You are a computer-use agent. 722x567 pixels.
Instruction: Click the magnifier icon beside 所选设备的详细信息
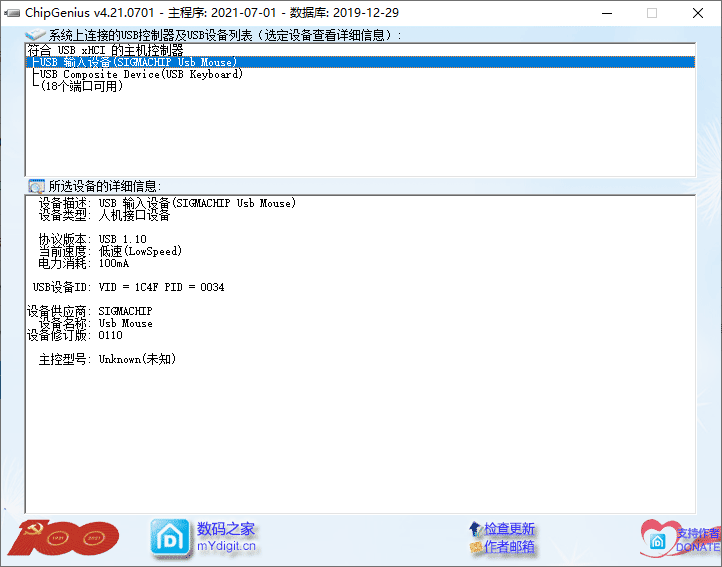pos(36,186)
